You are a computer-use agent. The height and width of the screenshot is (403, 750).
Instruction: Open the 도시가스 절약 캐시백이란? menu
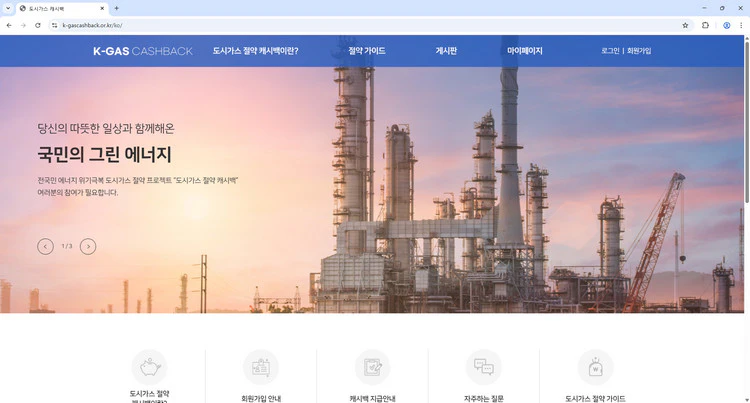tap(255, 51)
